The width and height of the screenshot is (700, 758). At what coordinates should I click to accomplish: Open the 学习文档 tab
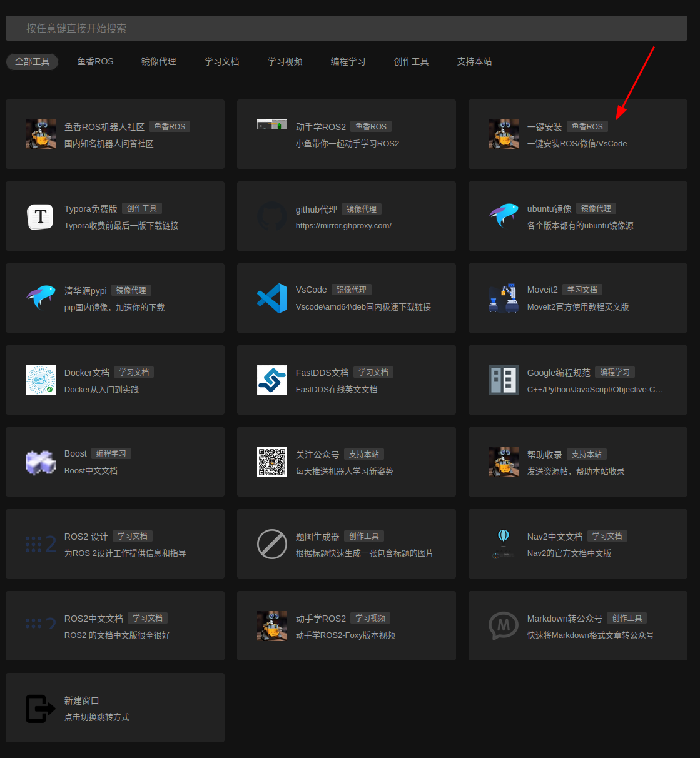(222, 61)
